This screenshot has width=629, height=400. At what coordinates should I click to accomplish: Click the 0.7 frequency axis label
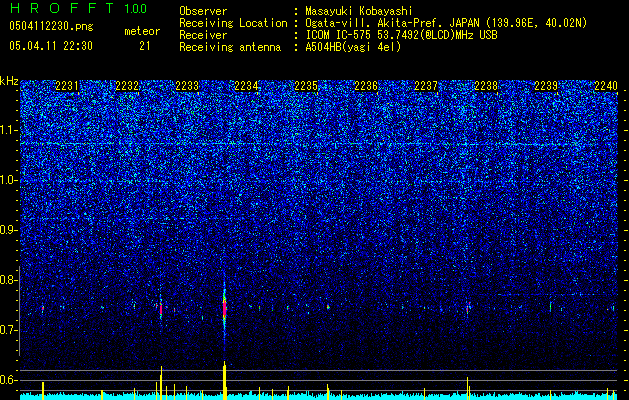tap(9, 330)
